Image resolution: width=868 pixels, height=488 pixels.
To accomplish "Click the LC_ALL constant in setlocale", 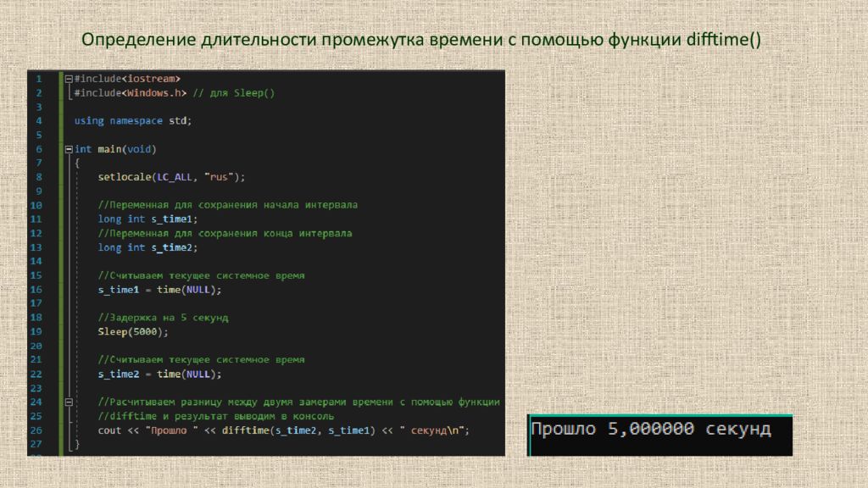I will coord(175,176).
